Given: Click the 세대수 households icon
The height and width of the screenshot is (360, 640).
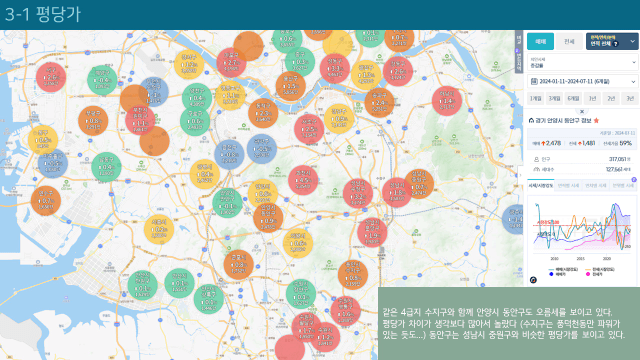Looking at the screenshot, I should [536, 169].
